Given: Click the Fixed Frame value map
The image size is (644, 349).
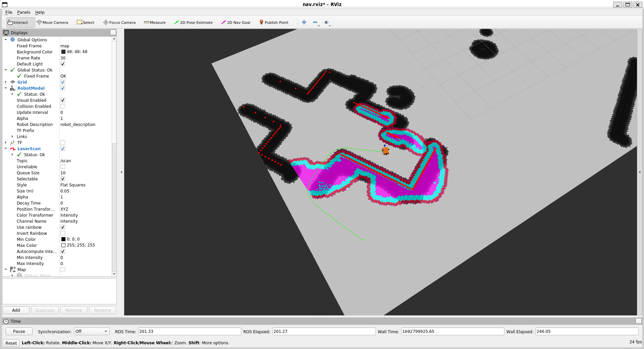Looking at the screenshot, I should click(65, 46).
